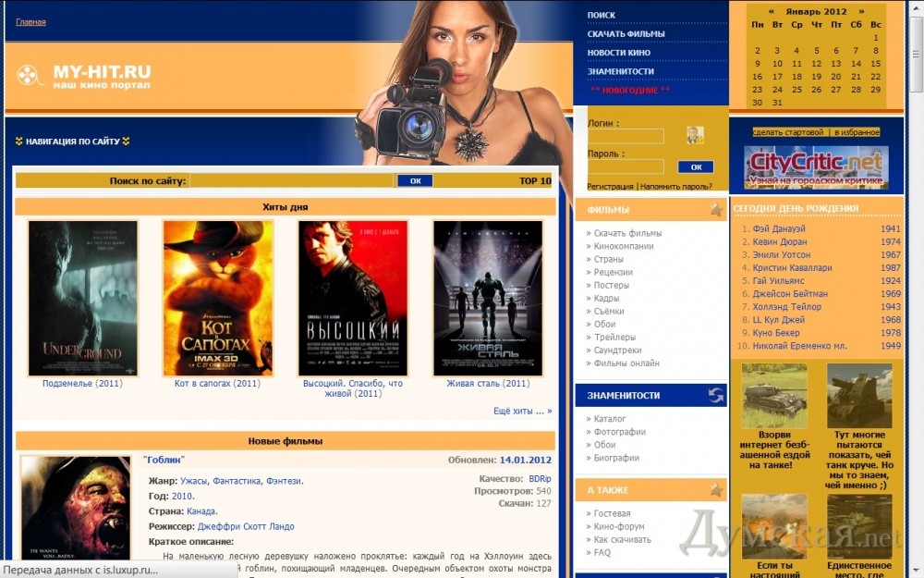Image resolution: width=924 pixels, height=578 pixels.
Task: Expand НАВИГАЦИЯ ПО САЙТУ section
Action: [x=72, y=141]
